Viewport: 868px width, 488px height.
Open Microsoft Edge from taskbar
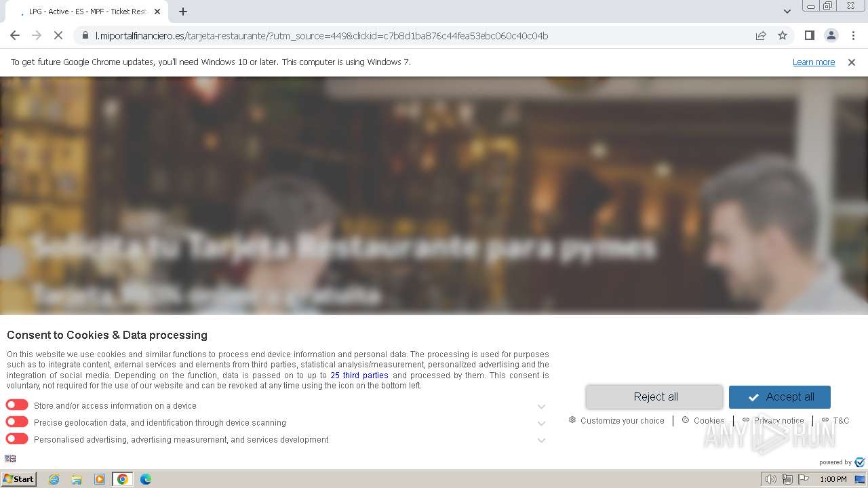point(146,479)
